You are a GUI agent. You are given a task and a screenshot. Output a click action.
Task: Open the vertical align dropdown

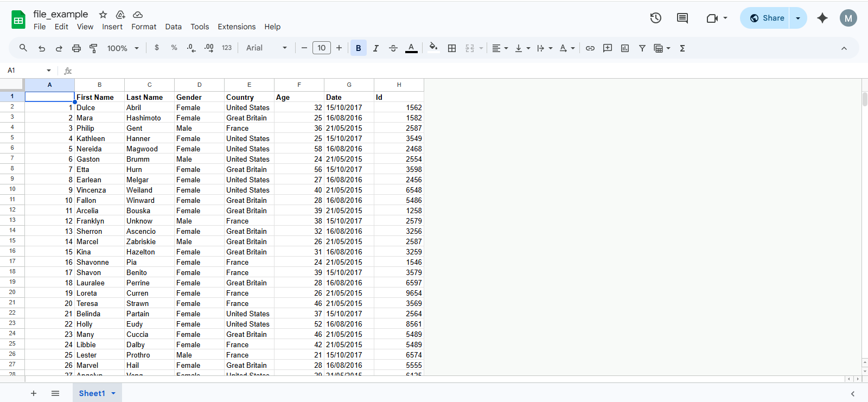[522, 48]
